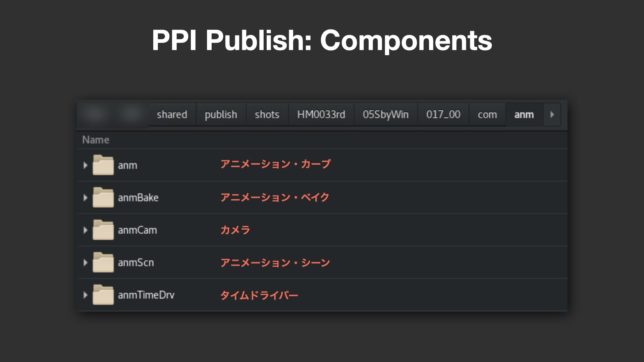Show more path segments with right arrow
This screenshot has height=362, width=644.
[x=552, y=115]
